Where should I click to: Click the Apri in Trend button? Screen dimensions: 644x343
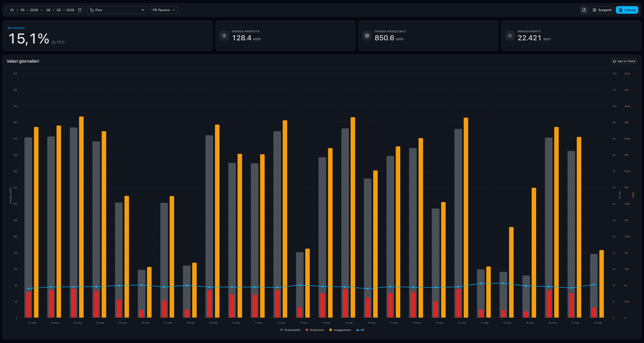tap(624, 61)
